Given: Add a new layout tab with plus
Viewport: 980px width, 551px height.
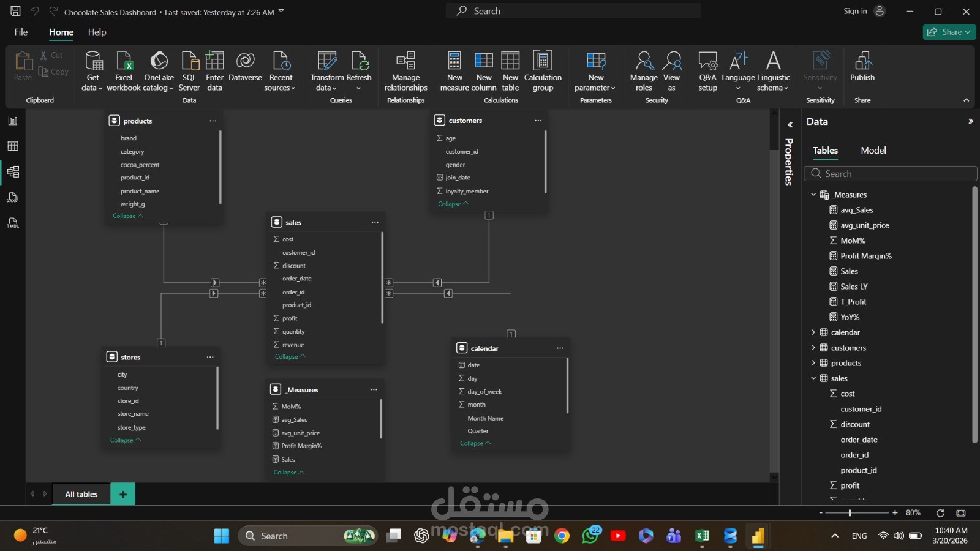Looking at the screenshot, I should pyautogui.click(x=123, y=494).
